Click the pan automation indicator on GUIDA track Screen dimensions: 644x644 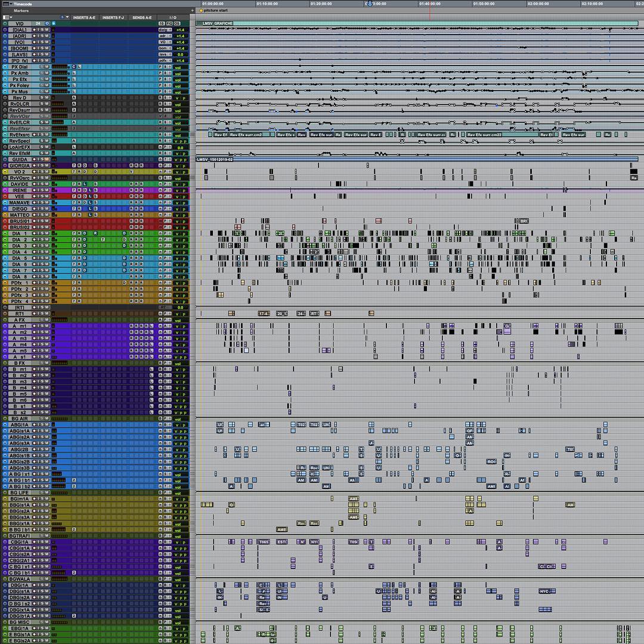pyautogui.click(x=181, y=160)
